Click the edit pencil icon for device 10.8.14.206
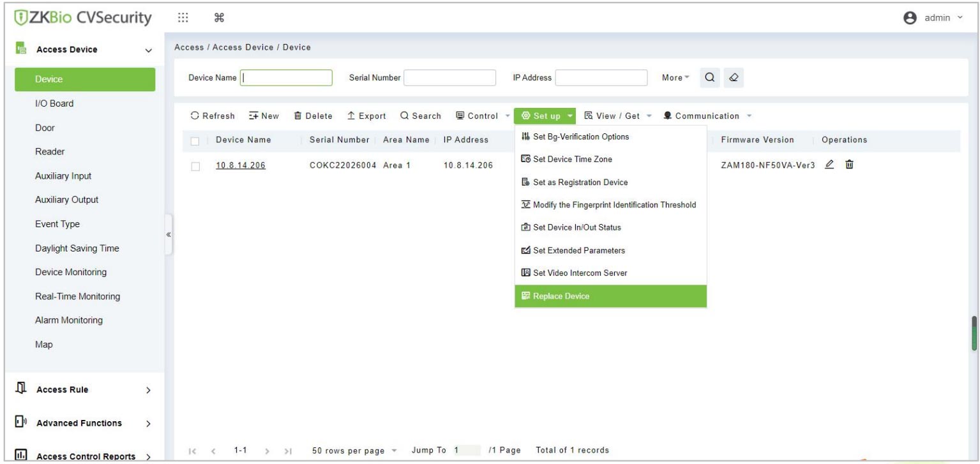The image size is (980, 464). click(829, 165)
